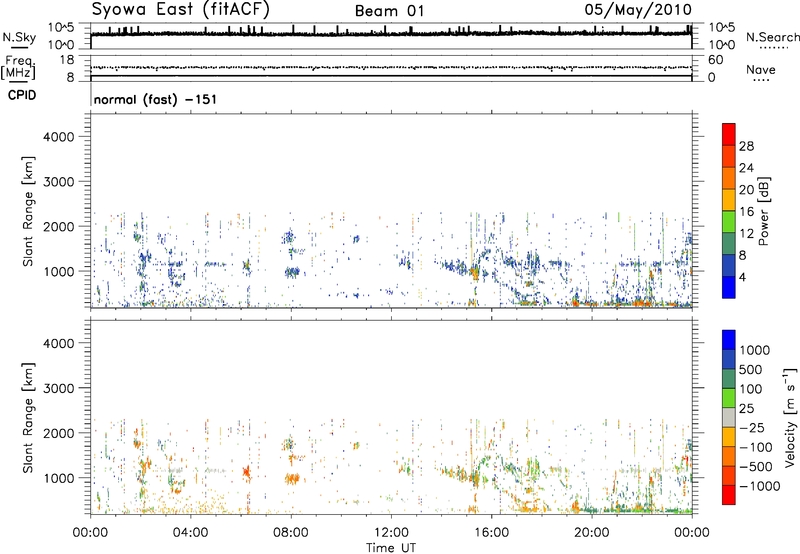
Task: Click the 'N.Search' legend label
Action: (x=772, y=37)
